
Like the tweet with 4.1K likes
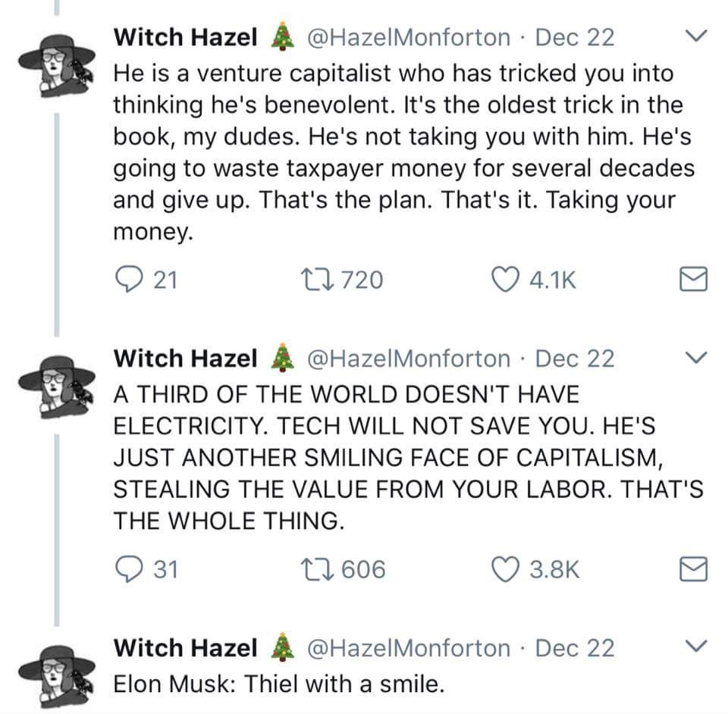coord(506,280)
